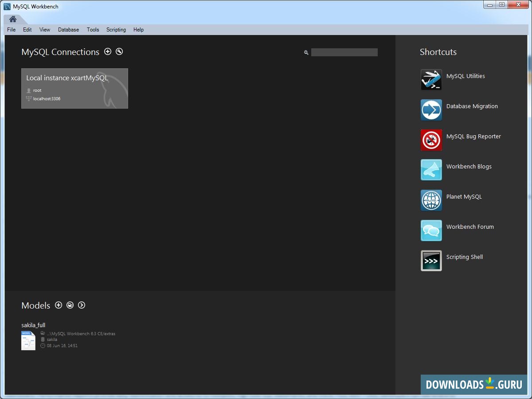Image resolution: width=532 pixels, height=399 pixels.
Task: Open Local instance xcartMySQL connection tile
Action: click(x=74, y=88)
